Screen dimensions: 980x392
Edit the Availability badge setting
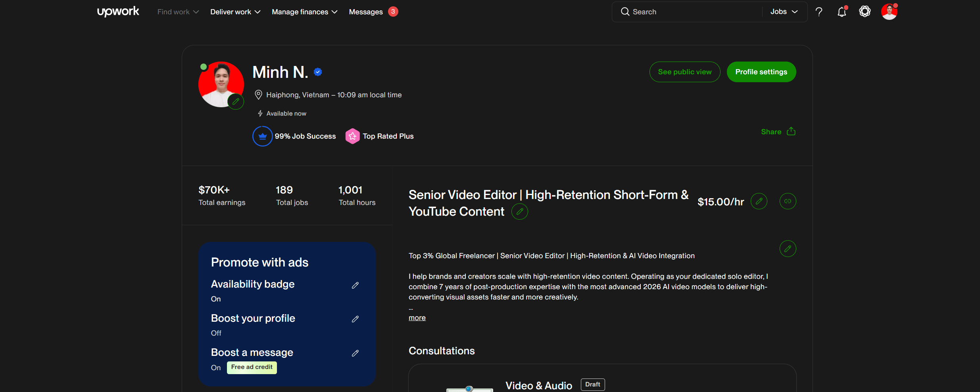355,285
